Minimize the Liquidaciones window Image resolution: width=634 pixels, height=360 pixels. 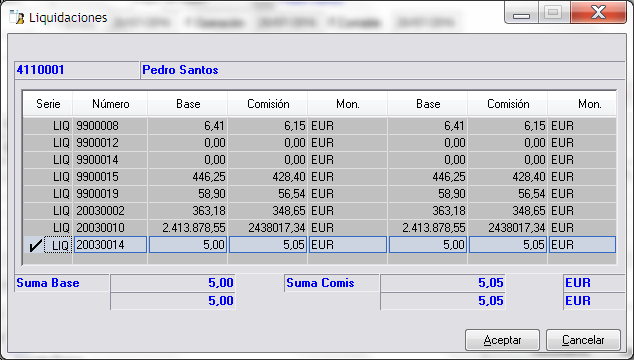point(521,13)
